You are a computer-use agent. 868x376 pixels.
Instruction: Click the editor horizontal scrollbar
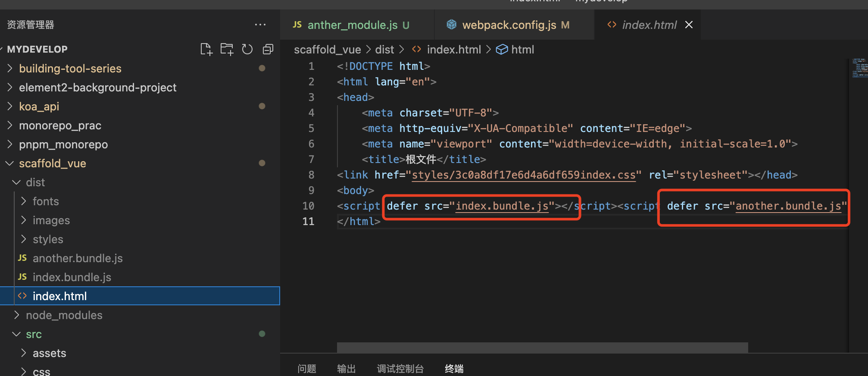coord(542,348)
